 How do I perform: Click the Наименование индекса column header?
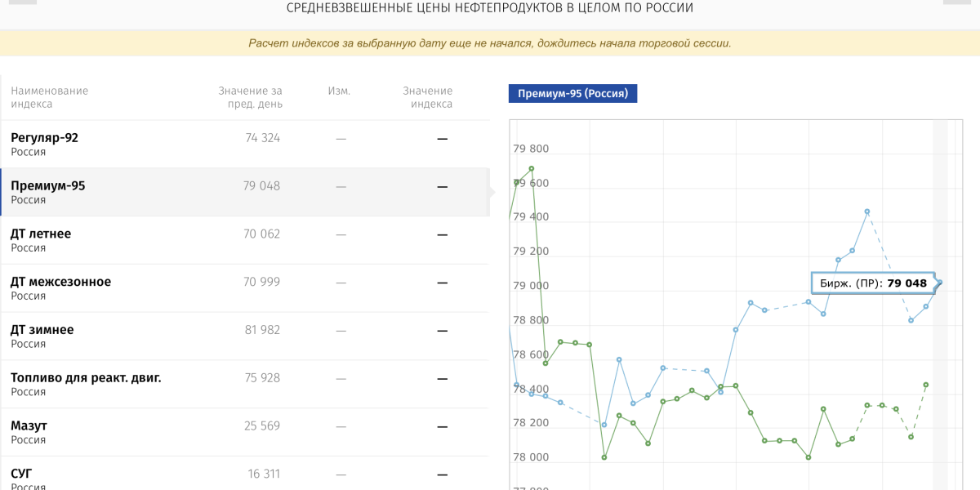[x=49, y=97]
